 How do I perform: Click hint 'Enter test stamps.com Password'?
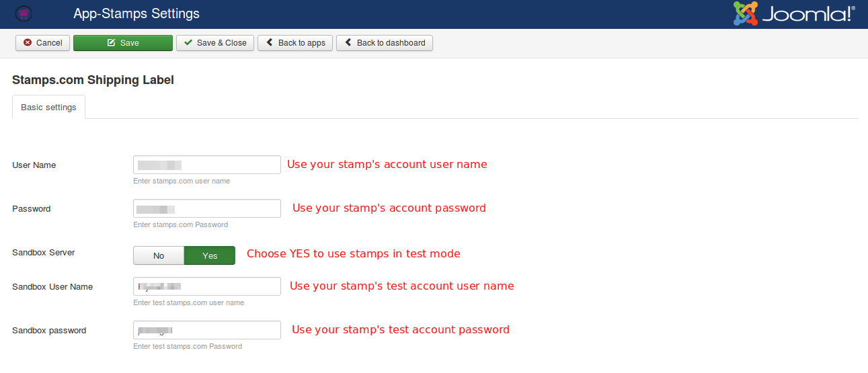(x=188, y=347)
